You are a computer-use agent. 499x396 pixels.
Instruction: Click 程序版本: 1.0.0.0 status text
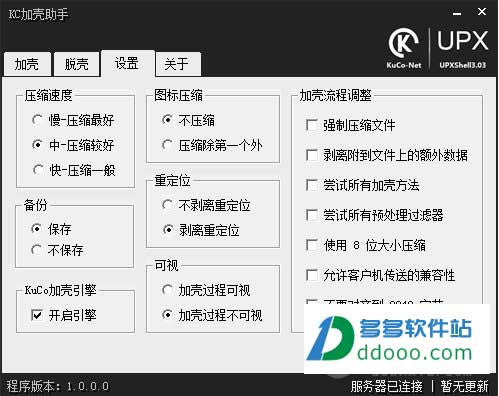[x=58, y=386]
